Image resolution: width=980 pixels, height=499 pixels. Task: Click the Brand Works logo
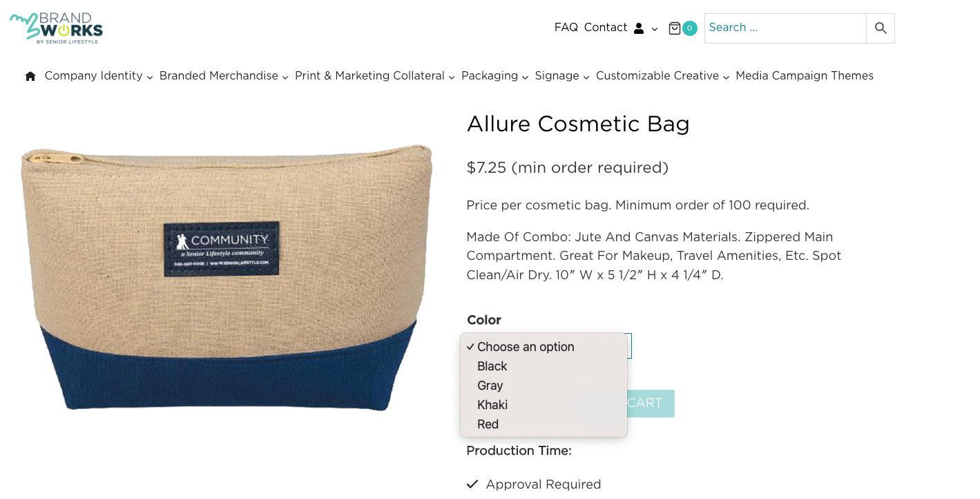(x=56, y=28)
